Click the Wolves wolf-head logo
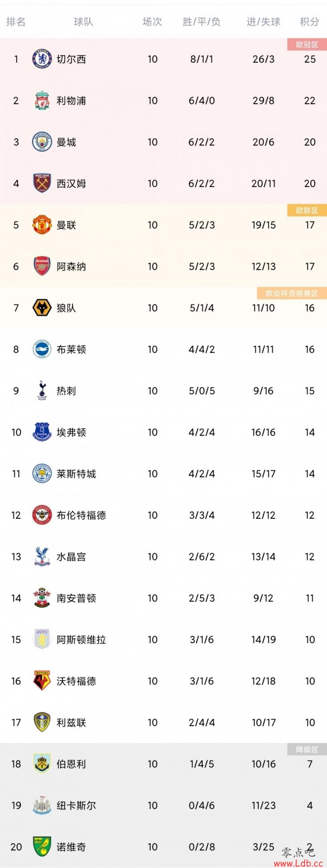Image resolution: width=327 pixels, height=868 pixels. (42, 308)
